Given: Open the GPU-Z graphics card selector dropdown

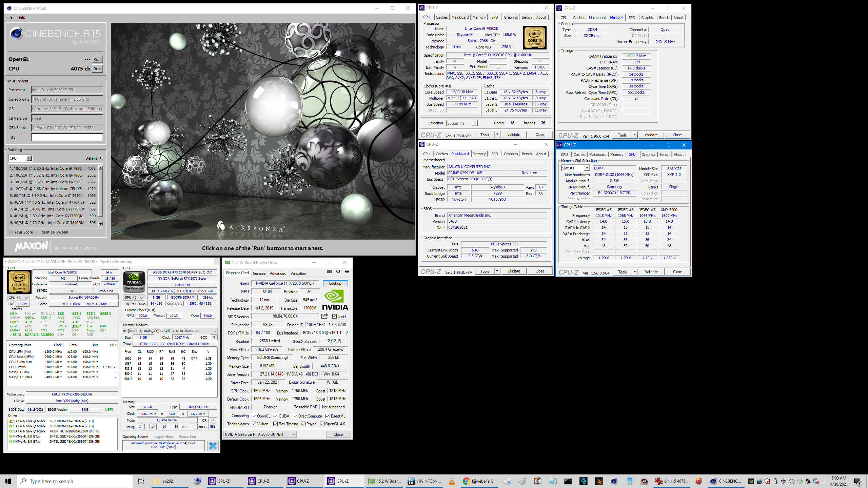Looking at the screenshot, I should coord(260,434).
